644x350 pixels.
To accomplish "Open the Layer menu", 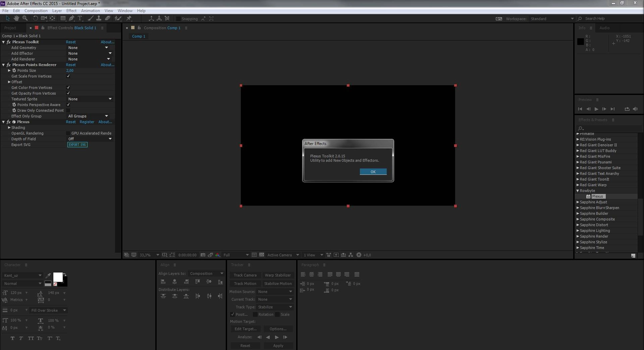I will tap(57, 11).
